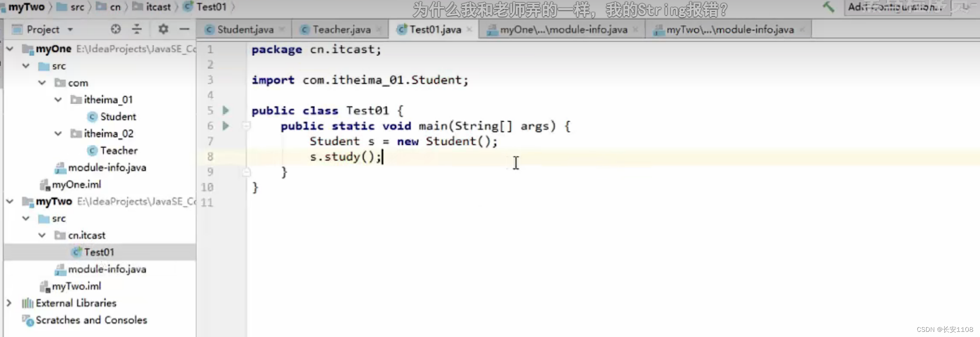980x337 pixels.
Task: Open the Project view dropdown
Action: tap(70, 30)
